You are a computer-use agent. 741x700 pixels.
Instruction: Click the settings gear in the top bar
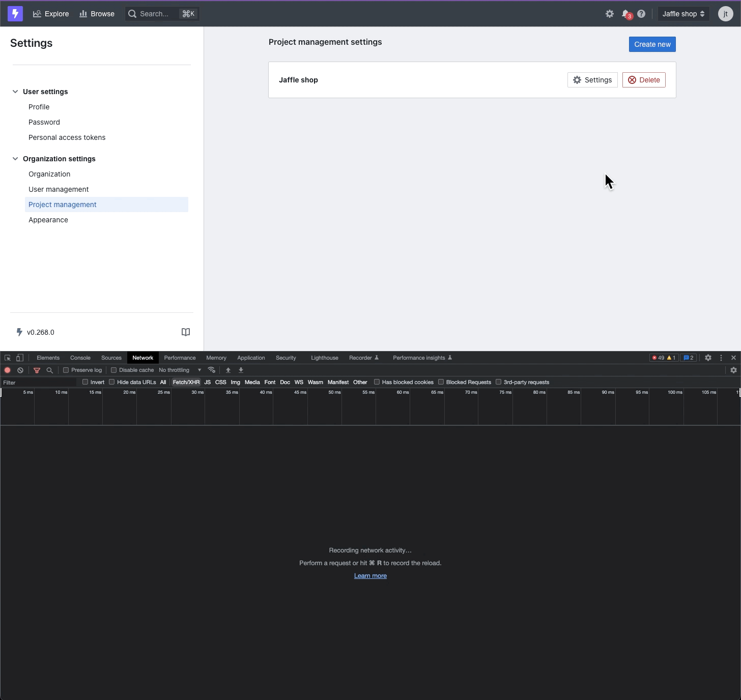point(609,14)
